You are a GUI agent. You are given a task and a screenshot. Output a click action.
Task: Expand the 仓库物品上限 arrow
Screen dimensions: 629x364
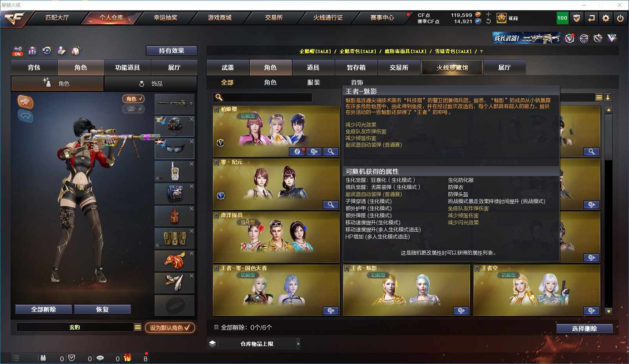pyautogui.click(x=298, y=344)
